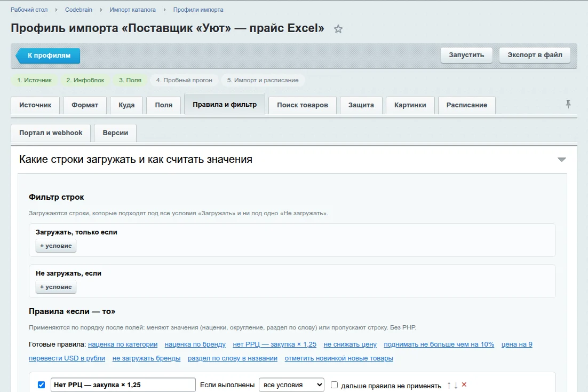588x392 pixels.
Task: Go to the «Поиск товаров» tab
Action: coord(302,105)
